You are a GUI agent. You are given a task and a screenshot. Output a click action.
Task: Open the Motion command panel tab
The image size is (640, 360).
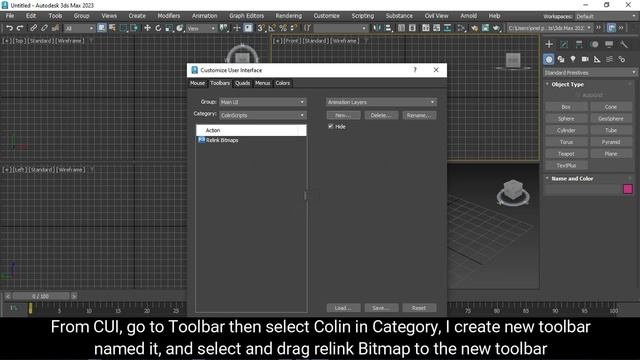(594, 44)
